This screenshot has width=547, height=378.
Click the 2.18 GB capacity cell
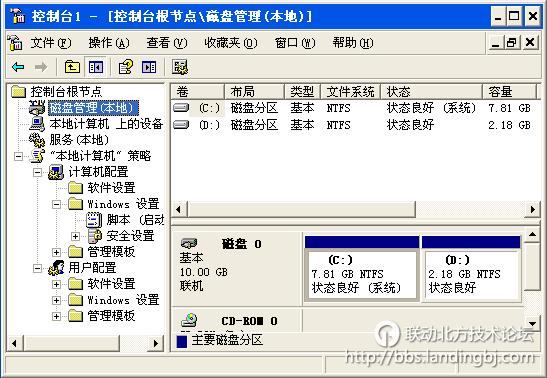click(x=509, y=125)
